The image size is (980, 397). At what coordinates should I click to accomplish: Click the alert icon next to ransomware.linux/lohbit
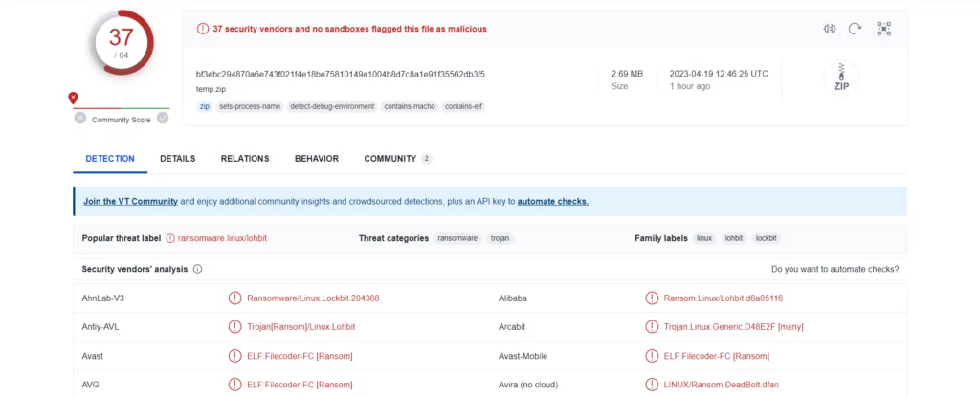click(x=170, y=238)
